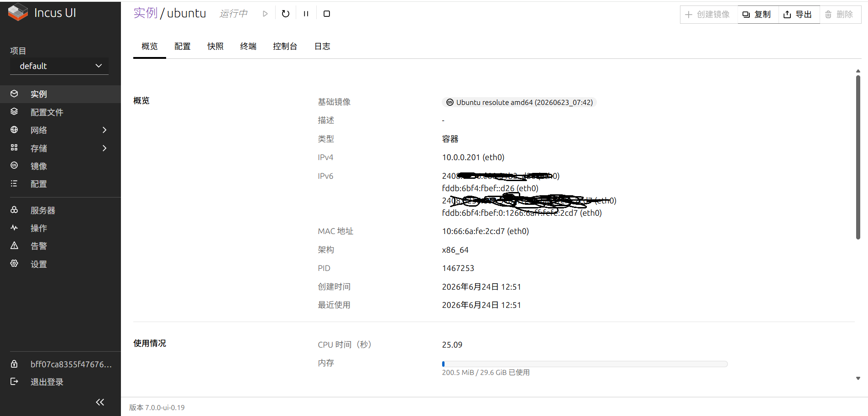This screenshot has width=868, height=416.
Task: Expand the 网络 (Network) submenu
Action: [105, 130]
